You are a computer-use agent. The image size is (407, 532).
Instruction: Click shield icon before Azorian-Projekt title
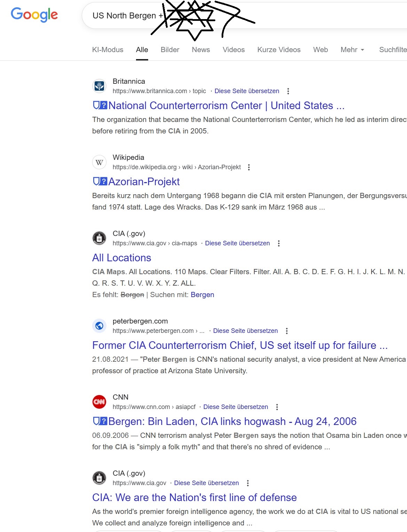(x=99, y=181)
